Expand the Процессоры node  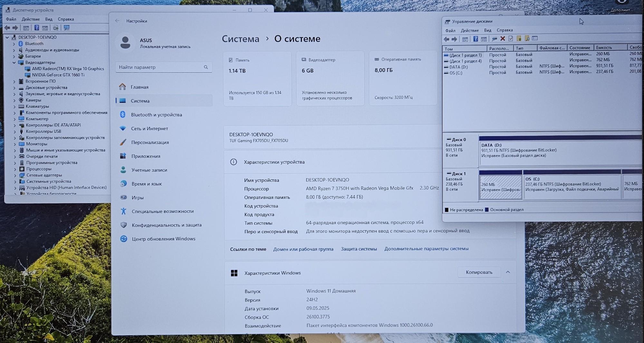tap(15, 169)
